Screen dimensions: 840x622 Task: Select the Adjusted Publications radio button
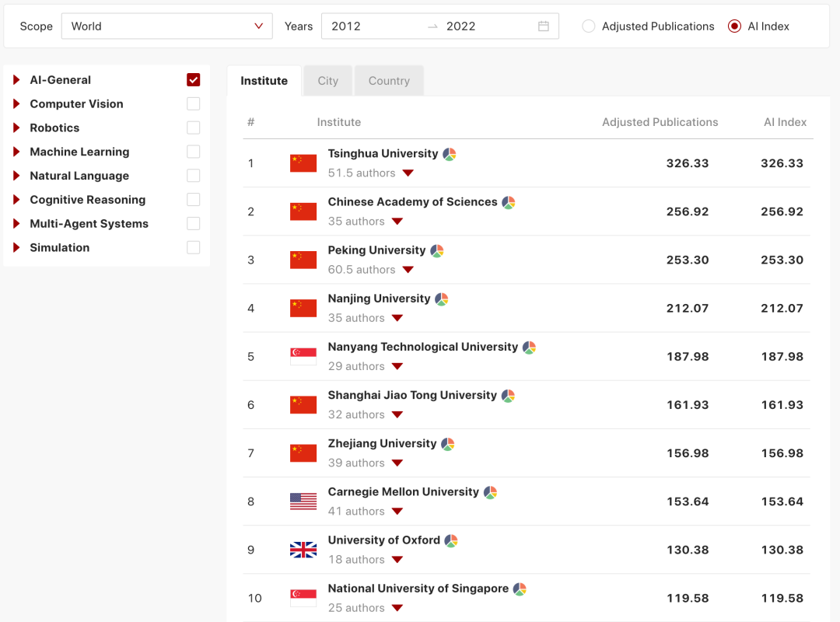pos(588,26)
